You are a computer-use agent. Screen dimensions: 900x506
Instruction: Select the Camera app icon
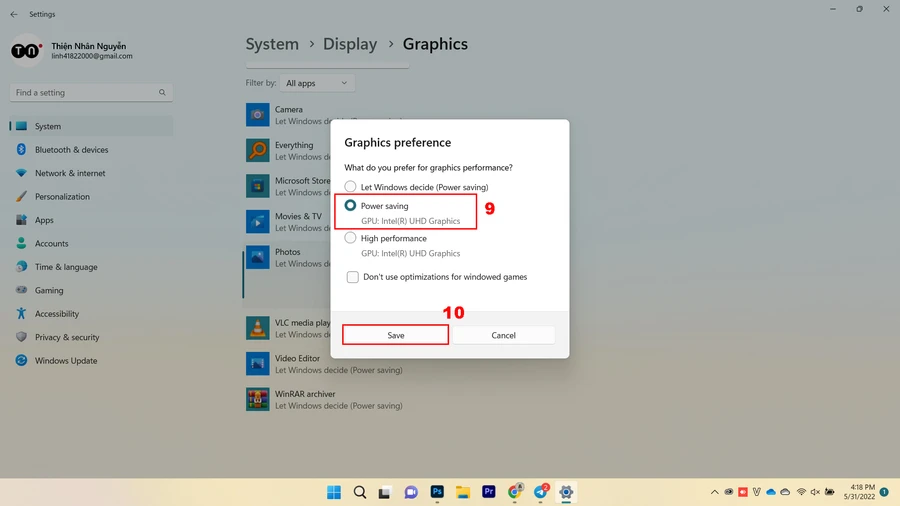258,115
